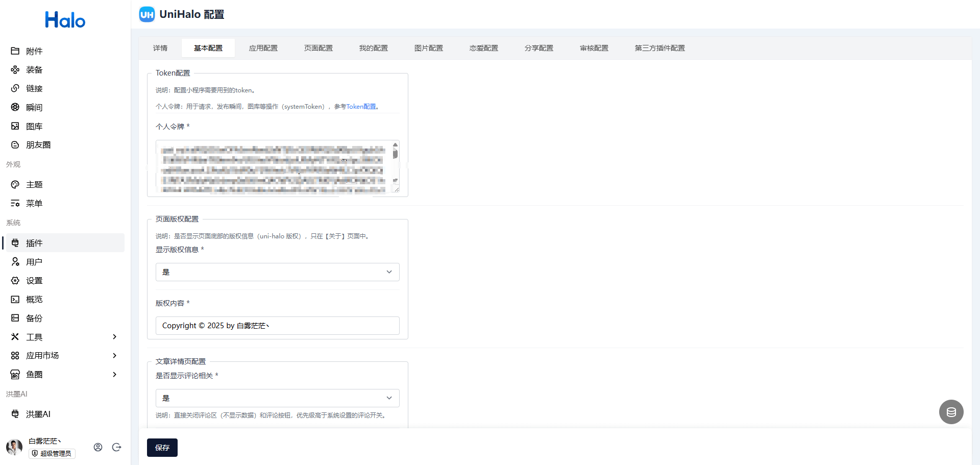Open the Token配置 reference link

361,107
